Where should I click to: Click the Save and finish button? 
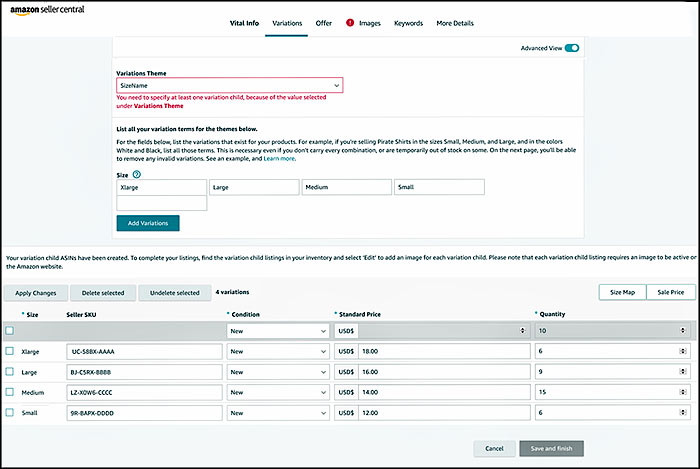click(x=551, y=449)
